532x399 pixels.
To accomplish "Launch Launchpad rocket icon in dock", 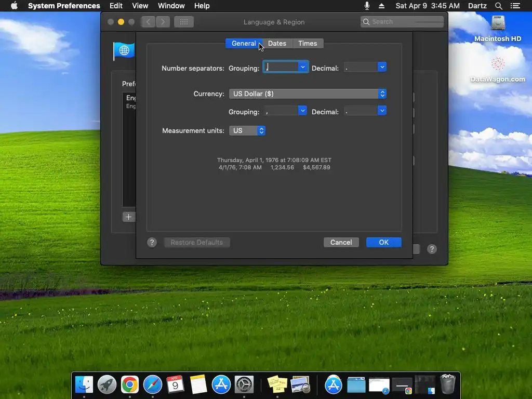I will click(x=107, y=384).
